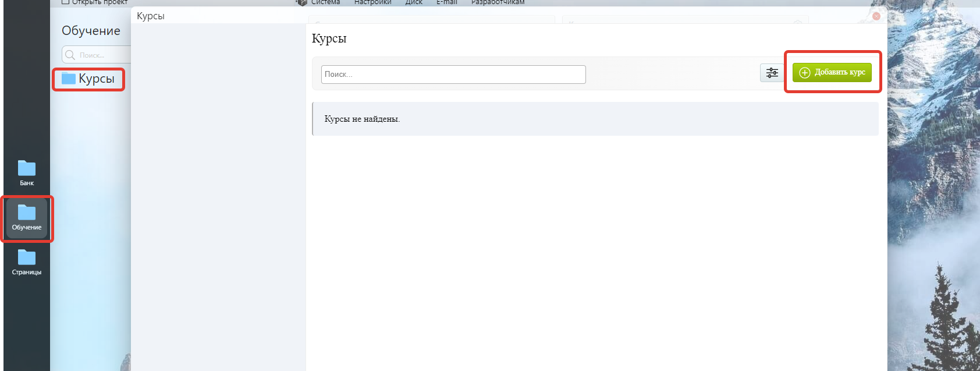Click the green Добавить курс button

832,72
